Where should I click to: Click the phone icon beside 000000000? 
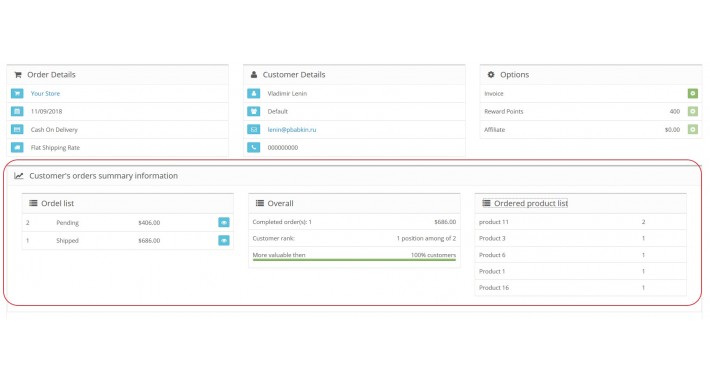pyautogui.click(x=254, y=148)
